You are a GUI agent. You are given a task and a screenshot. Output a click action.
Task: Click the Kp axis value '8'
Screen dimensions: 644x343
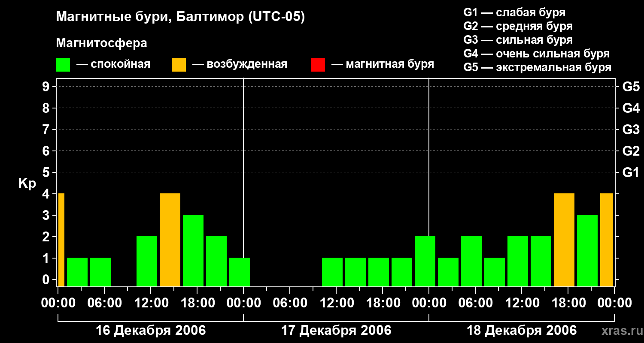click(x=47, y=108)
